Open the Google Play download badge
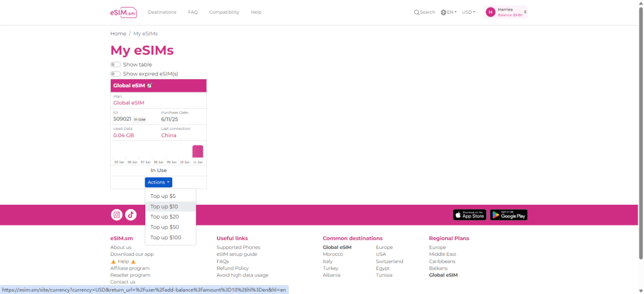The height and width of the screenshot is (294, 644). click(x=508, y=215)
